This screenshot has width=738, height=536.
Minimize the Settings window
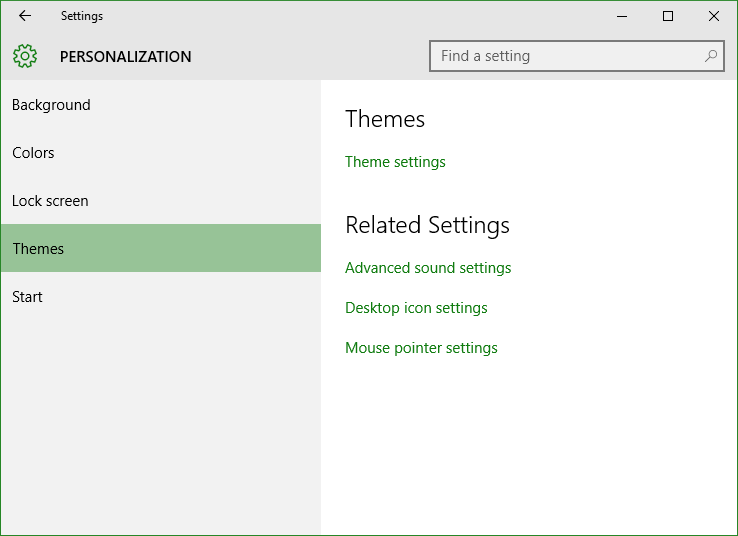tap(622, 16)
